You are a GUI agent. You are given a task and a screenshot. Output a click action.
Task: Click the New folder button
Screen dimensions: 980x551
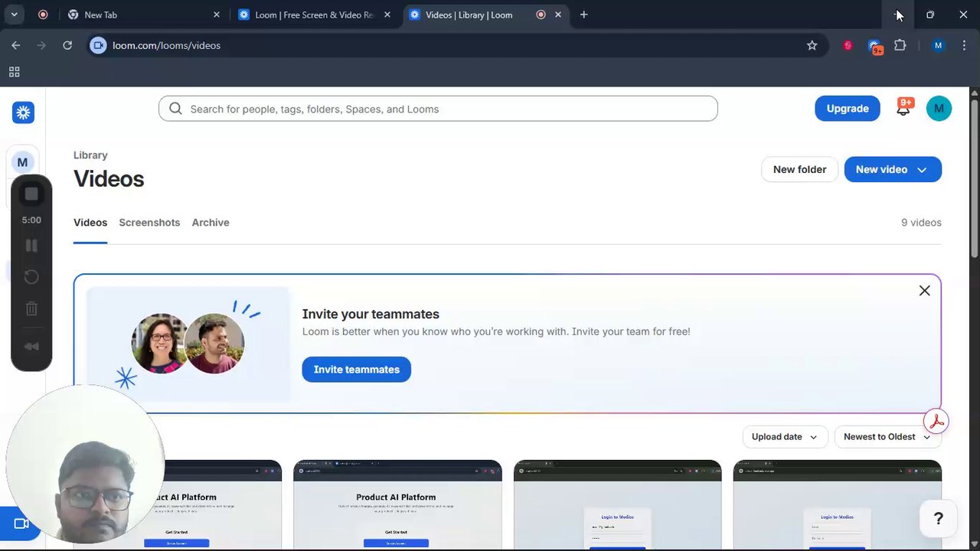tap(799, 169)
